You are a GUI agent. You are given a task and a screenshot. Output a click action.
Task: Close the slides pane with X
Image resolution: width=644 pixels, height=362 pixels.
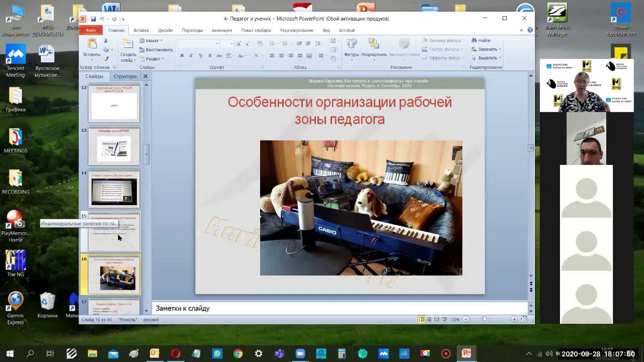point(145,76)
